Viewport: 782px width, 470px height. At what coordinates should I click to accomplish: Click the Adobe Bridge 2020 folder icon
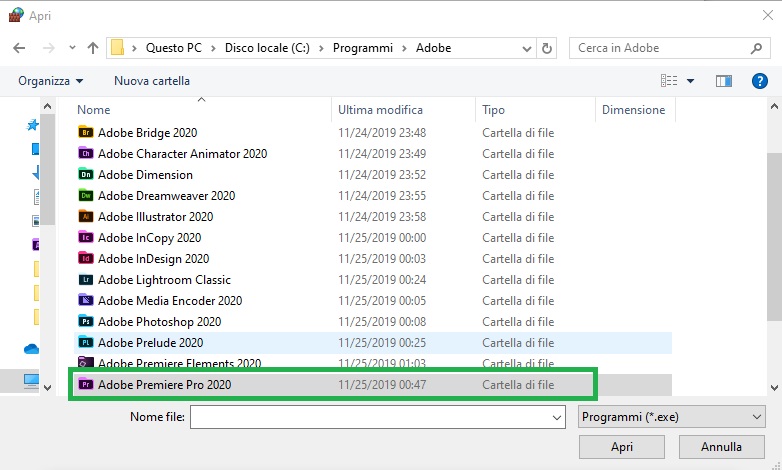tap(86, 133)
